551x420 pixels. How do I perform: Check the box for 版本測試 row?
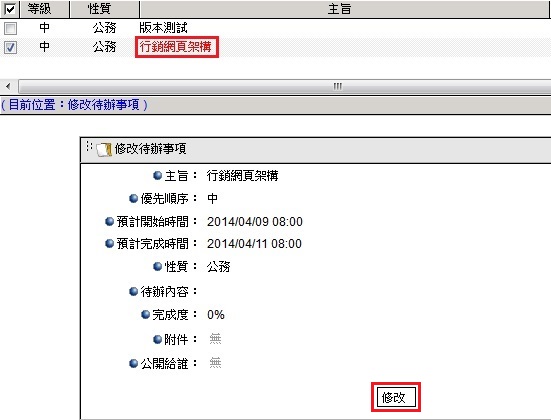click(10, 28)
